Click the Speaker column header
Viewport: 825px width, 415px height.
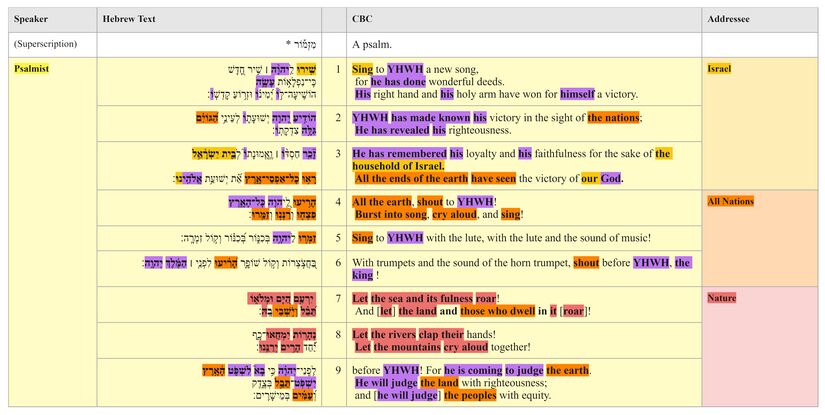click(x=31, y=19)
